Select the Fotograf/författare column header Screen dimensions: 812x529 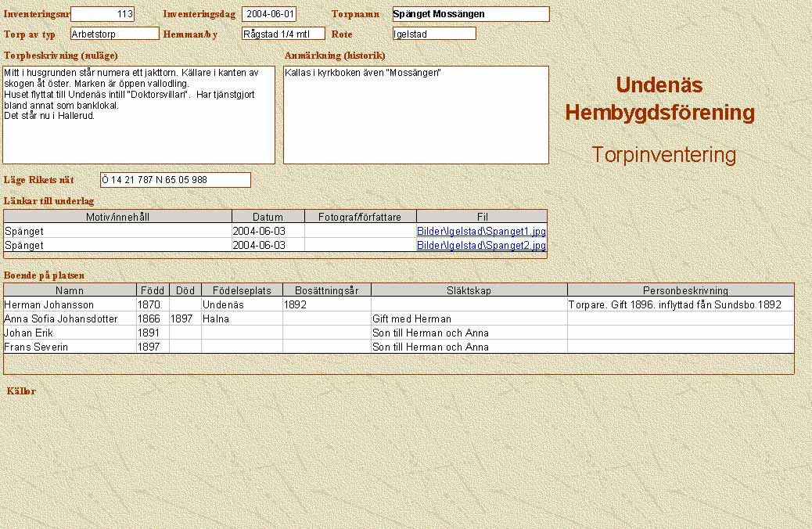tap(361, 217)
